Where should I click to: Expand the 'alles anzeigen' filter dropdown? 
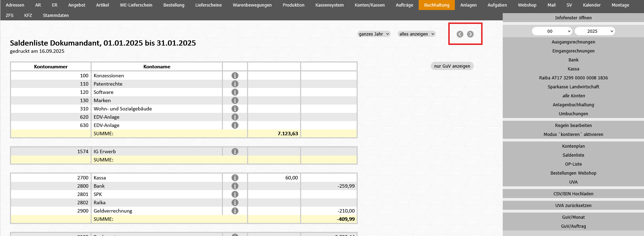point(417,34)
